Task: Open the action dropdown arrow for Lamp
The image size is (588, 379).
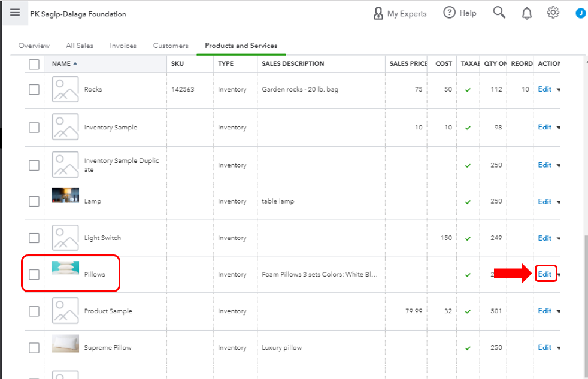Action: pos(559,202)
